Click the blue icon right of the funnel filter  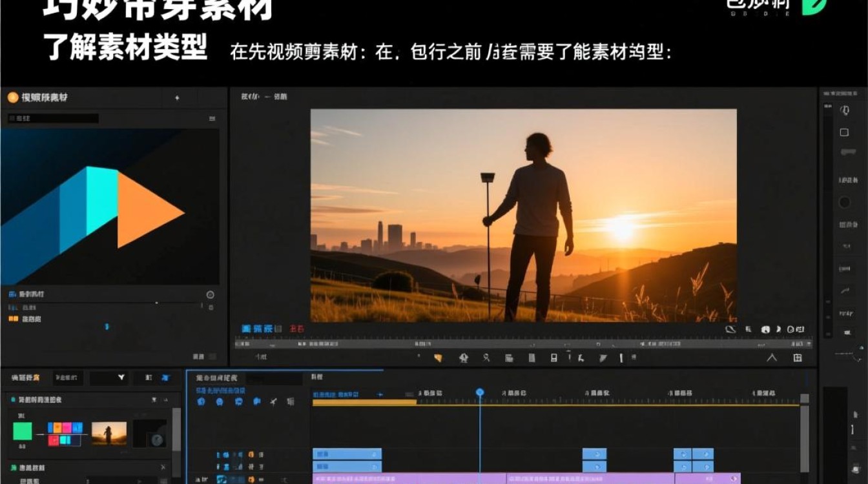tap(165, 378)
